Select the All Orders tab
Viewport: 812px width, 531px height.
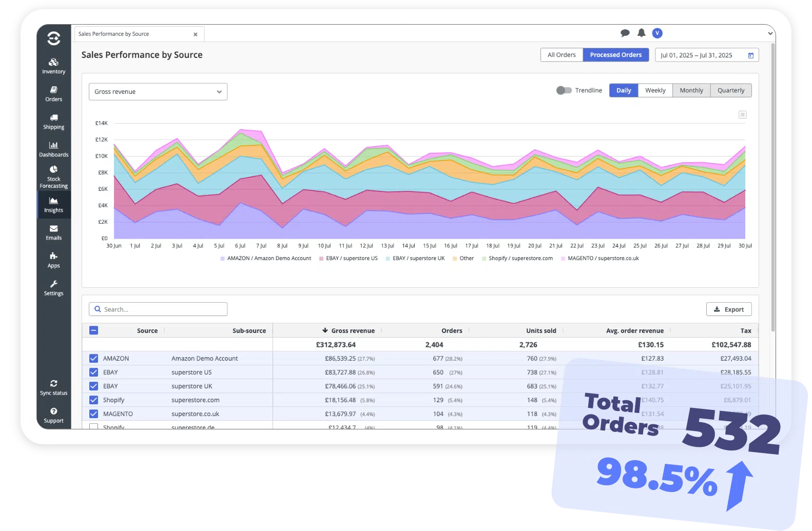click(561, 55)
